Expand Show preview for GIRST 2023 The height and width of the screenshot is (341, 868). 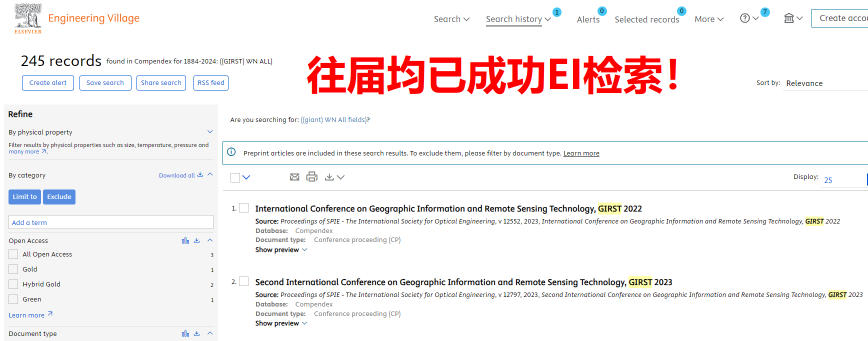(x=281, y=323)
